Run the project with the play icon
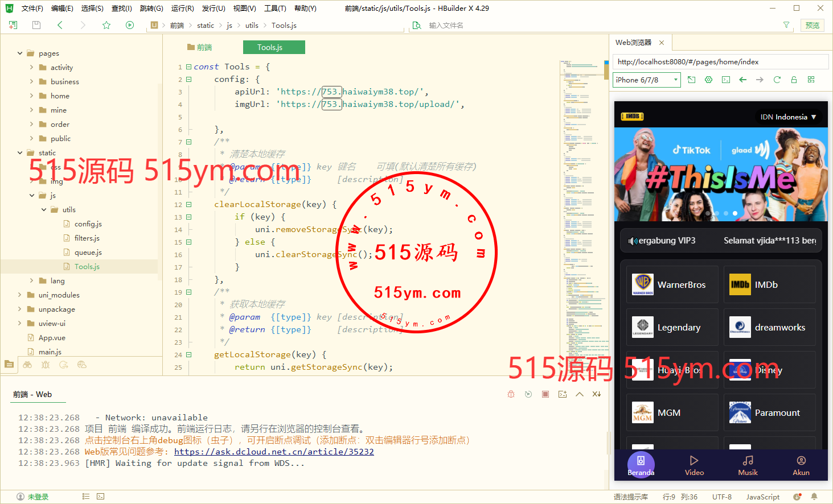 point(130,25)
